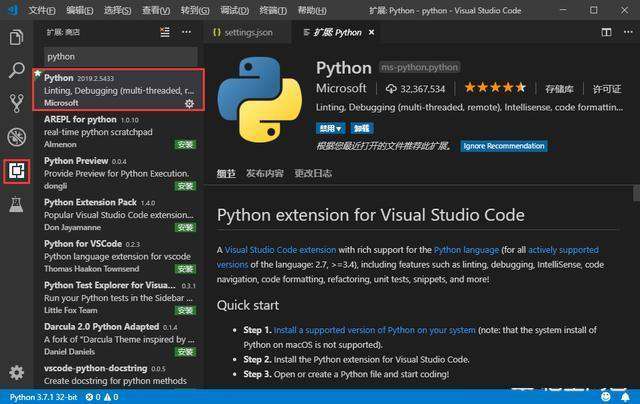This screenshot has width=640, height=404.
Task: Open actively supported versions link
Action: coord(563,250)
